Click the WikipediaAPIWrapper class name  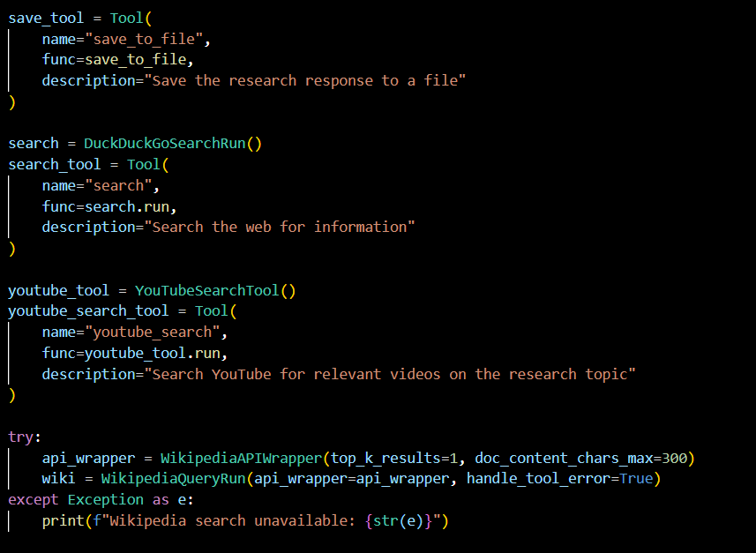tap(241, 458)
